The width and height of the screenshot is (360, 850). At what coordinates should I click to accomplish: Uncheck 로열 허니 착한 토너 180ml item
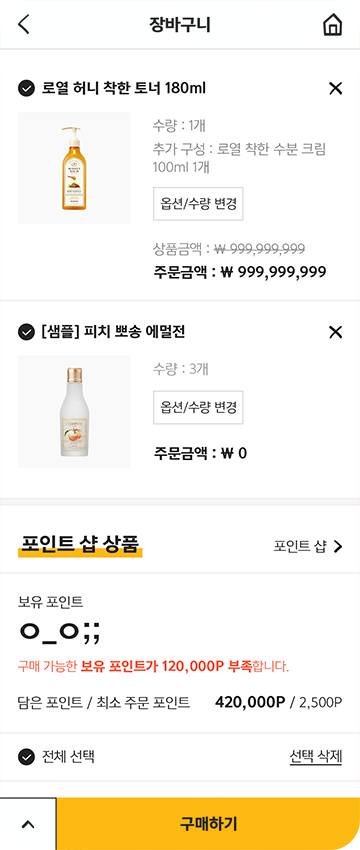26,88
